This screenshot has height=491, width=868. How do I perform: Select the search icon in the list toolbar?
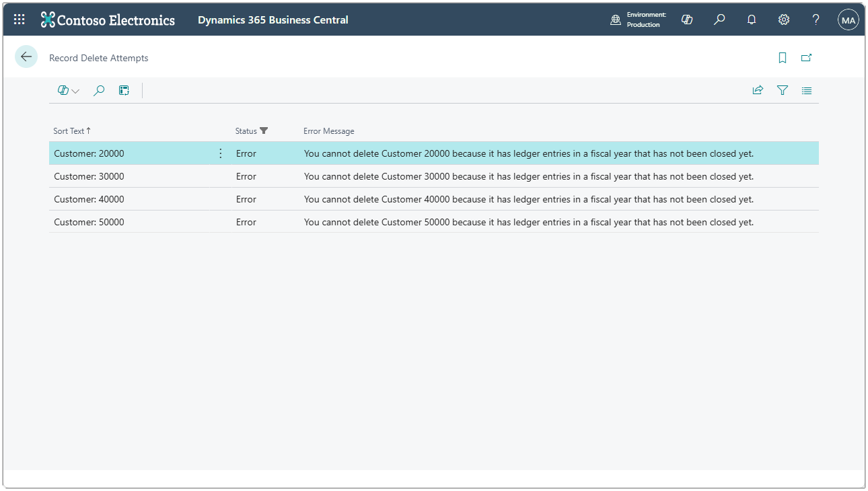[98, 89]
